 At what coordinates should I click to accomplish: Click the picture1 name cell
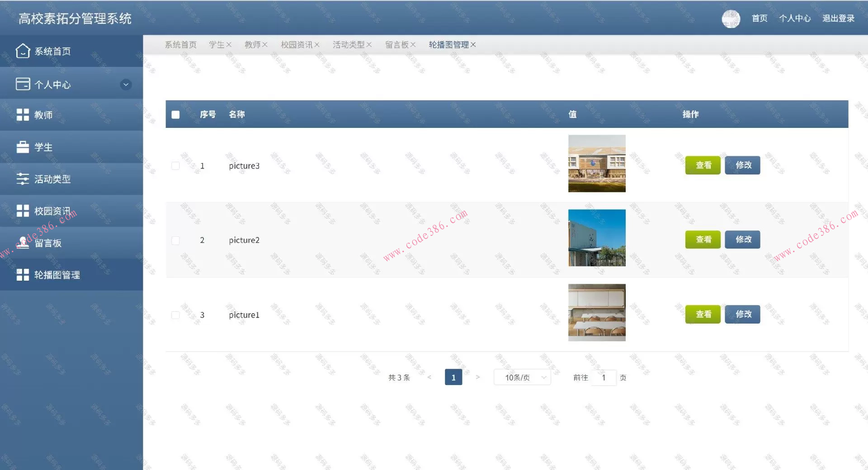click(x=244, y=315)
